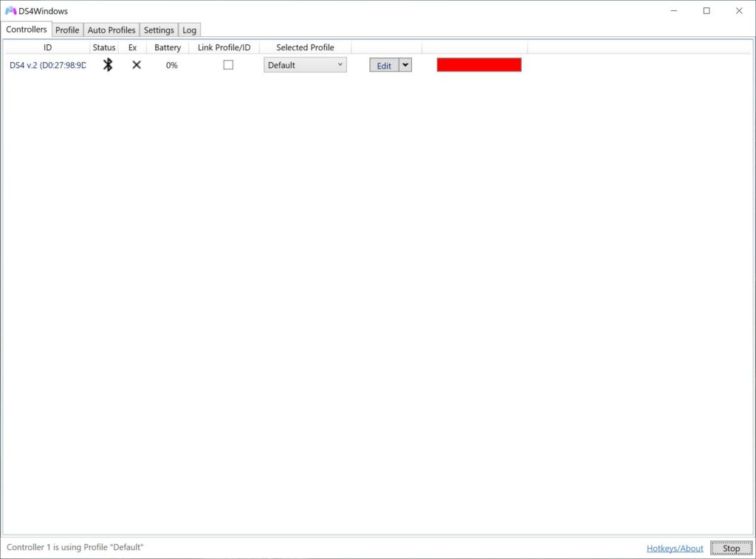The image size is (756, 559).
Task: Open the Hotkeys/About link
Action: coord(675,549)
